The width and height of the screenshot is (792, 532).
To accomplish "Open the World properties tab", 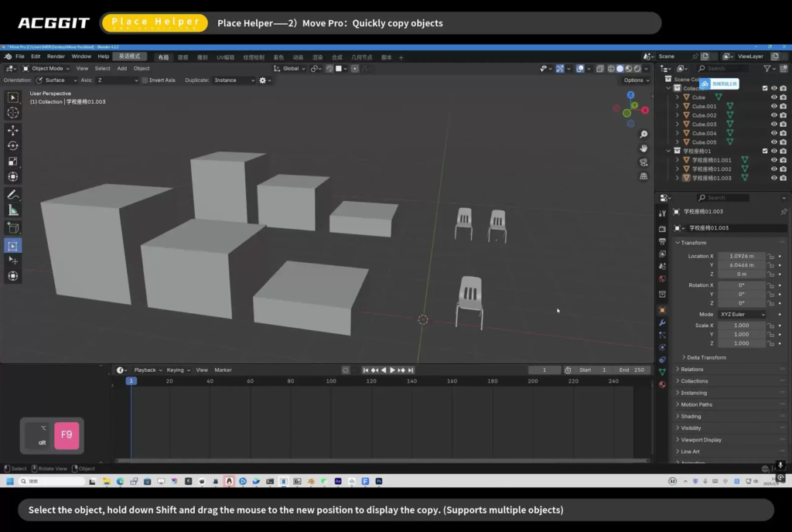I will [x=662, y=278].
